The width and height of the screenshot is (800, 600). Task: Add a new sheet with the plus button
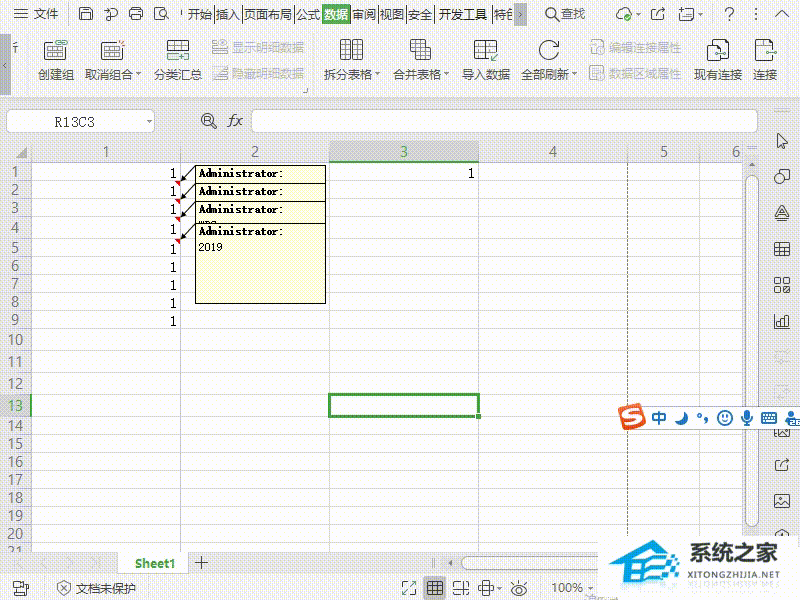click(202, 563)
